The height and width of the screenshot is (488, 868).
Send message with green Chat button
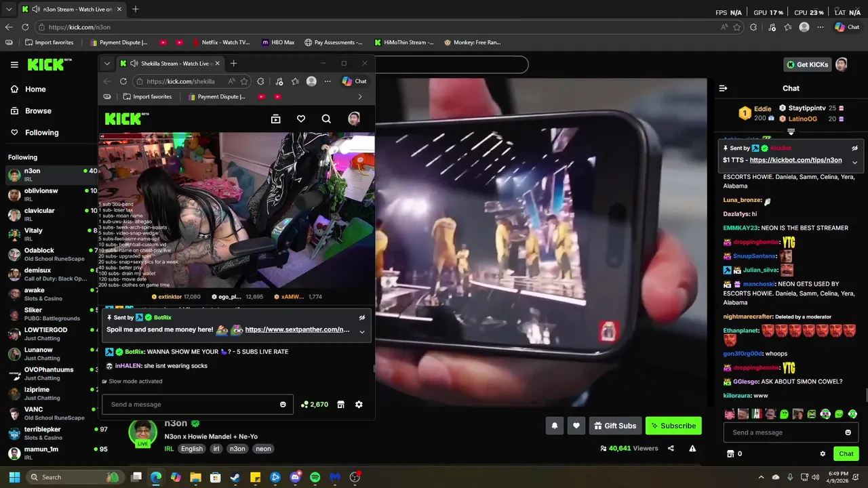pos(846,453)
